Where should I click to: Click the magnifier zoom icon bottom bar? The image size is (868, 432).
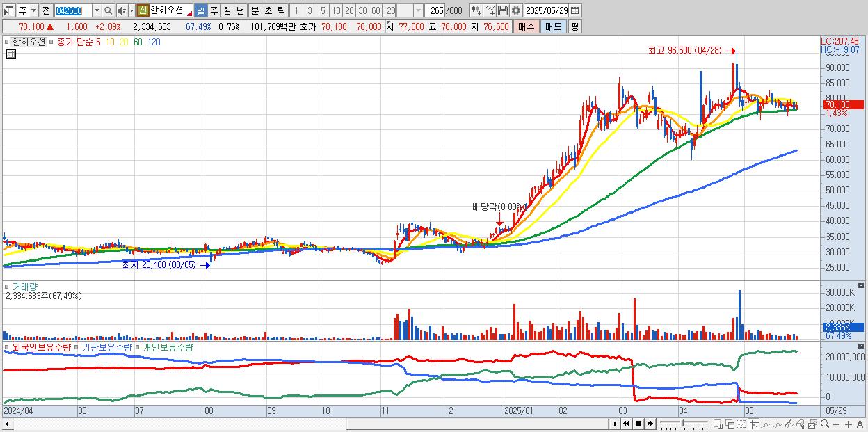tap(825, 424)
